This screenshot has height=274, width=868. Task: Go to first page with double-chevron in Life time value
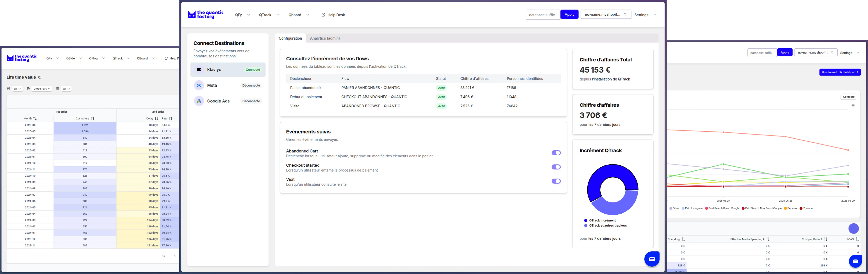coord(163,256)
